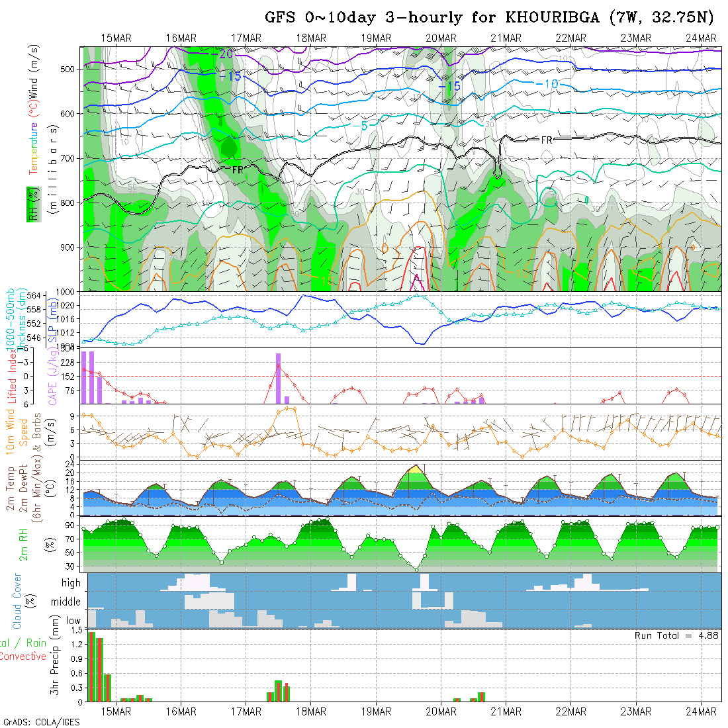Click the 19MAR label on bottom axis
Viewport: 728px width, 728px height.
376,711
